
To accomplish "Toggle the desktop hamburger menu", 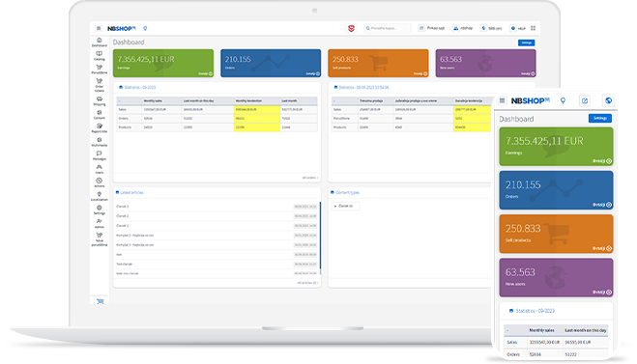I will pyautogui.click(x=99, y=28).
